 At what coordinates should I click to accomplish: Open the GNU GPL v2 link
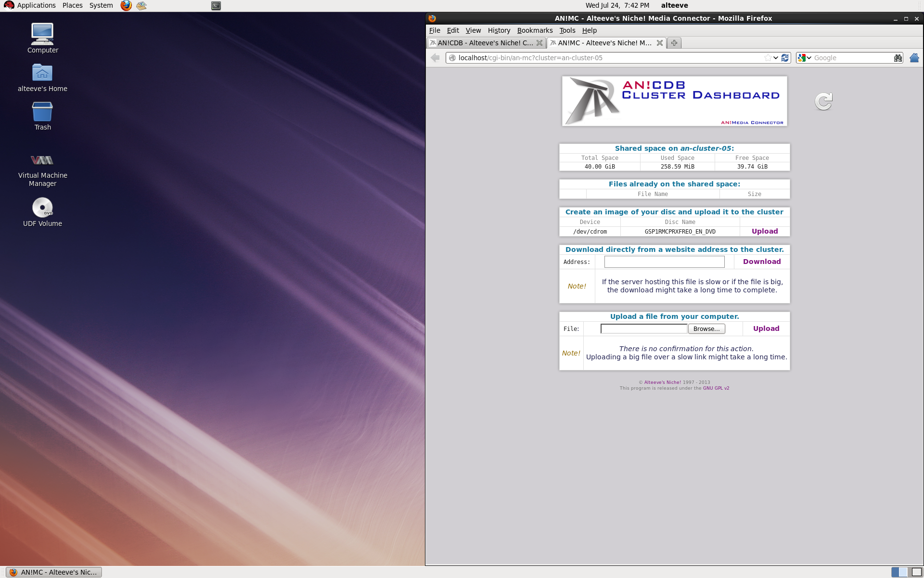716,388
